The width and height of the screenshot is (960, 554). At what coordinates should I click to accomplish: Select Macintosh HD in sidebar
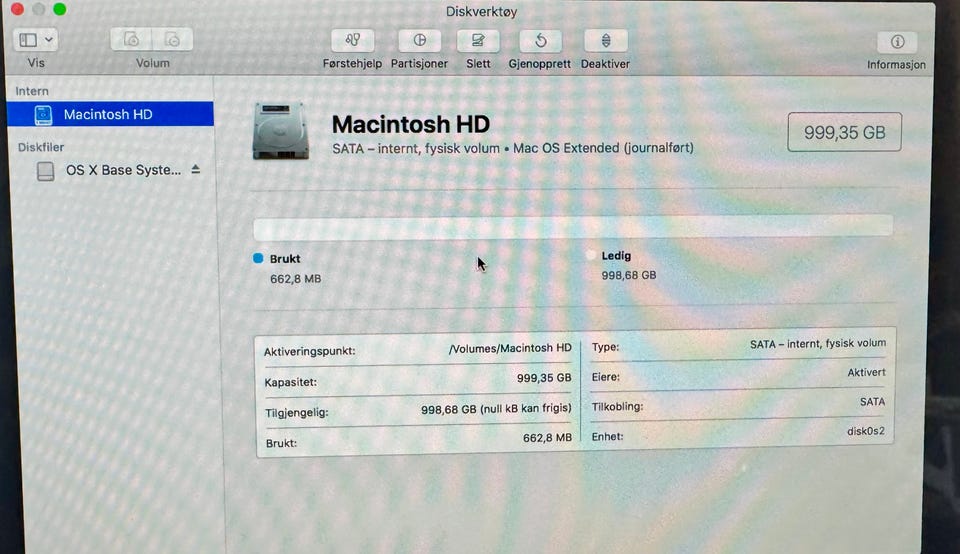tap(110, 114)
